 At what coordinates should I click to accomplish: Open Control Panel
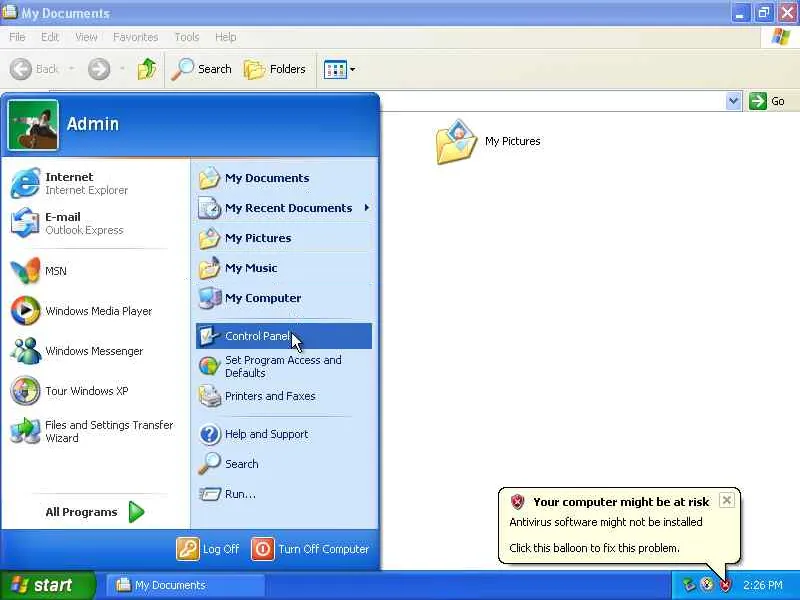click(x=284, y=336)
